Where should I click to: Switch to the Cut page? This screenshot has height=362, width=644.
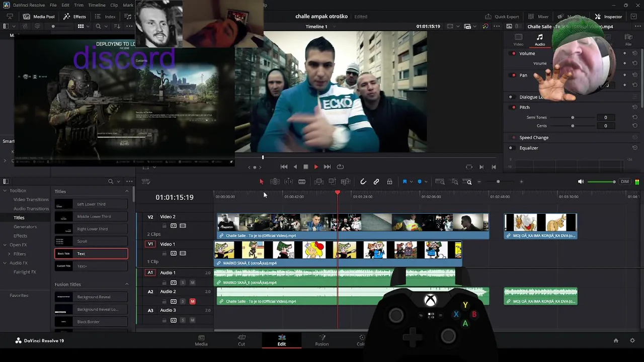(242, 340)
